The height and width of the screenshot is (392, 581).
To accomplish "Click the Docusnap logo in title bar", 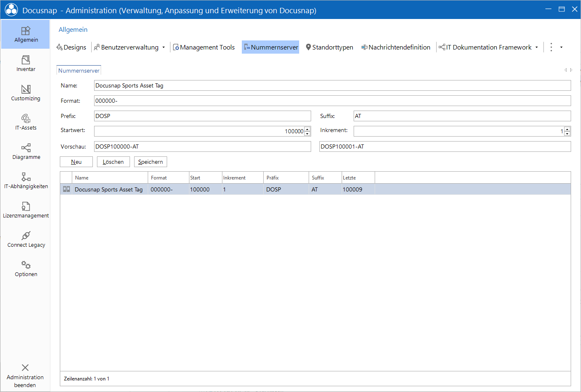I will [x=11, y=10].
